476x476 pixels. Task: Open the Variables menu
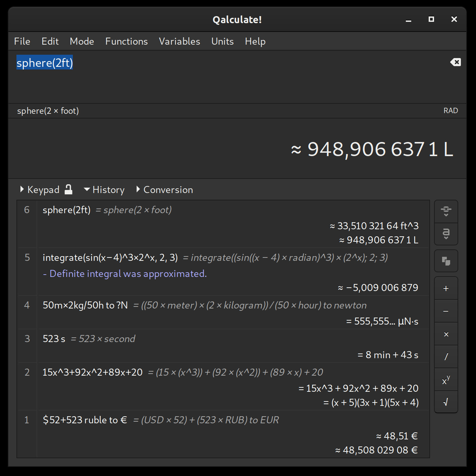pyautogui.click(x=180, y=41)
